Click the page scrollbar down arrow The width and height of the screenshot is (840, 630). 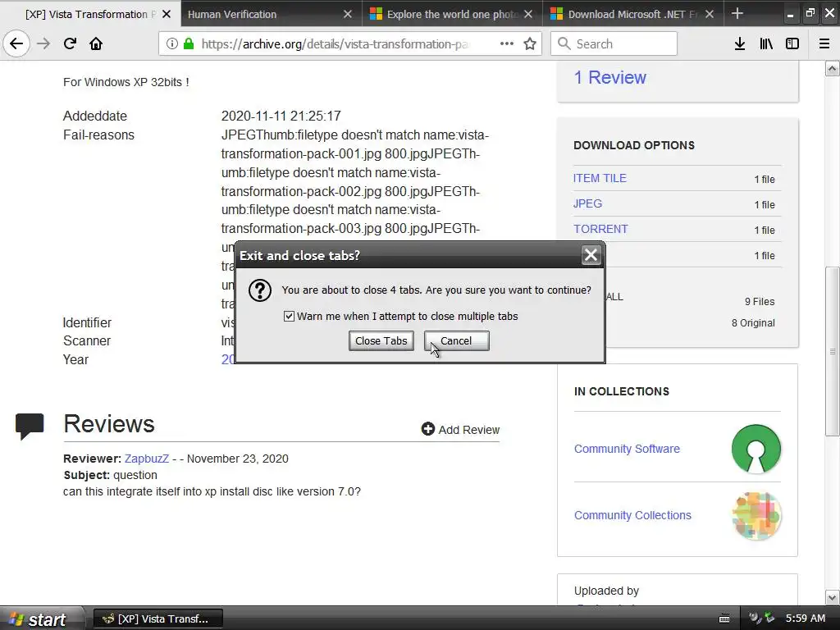[x=832, y=598]
